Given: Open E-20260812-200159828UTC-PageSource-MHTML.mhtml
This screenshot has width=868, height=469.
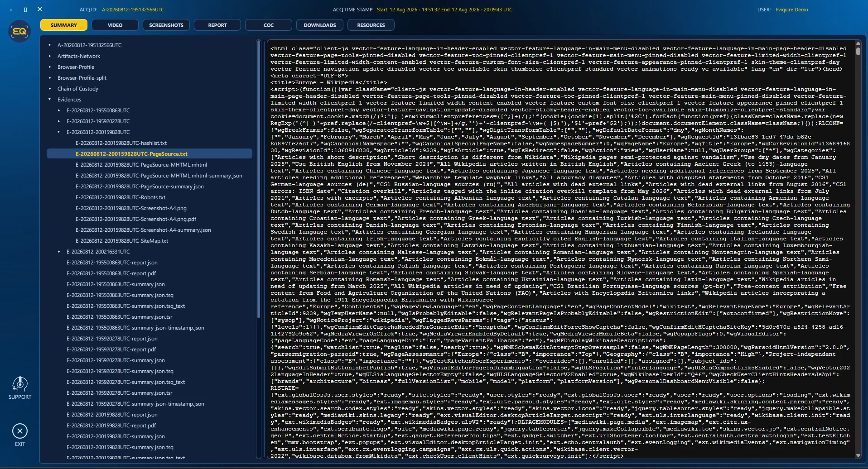Looking at the screenshot, I should pos(141,165).
